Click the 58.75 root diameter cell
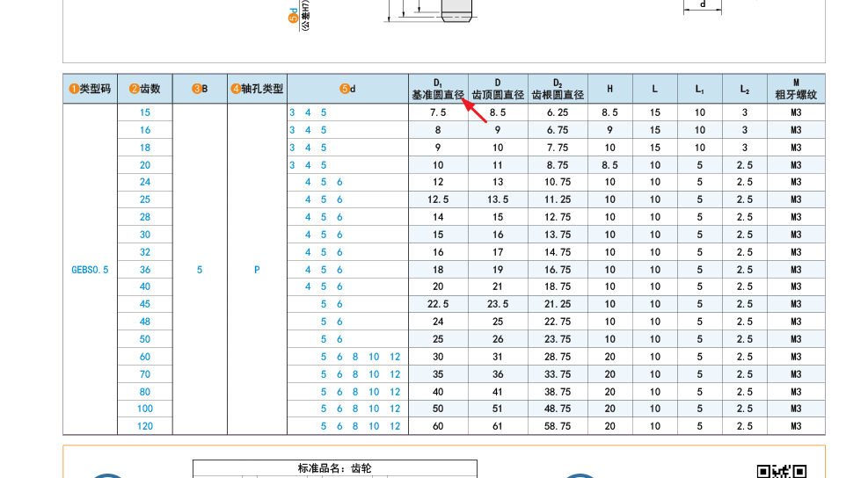The width and height of the screenshot is (868, 478). (558, 426)
